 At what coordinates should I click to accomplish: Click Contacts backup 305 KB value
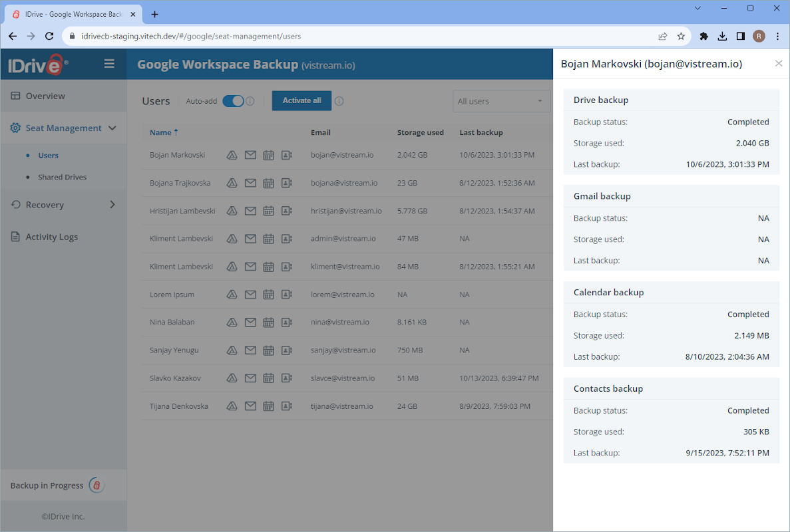pos(756,432)
